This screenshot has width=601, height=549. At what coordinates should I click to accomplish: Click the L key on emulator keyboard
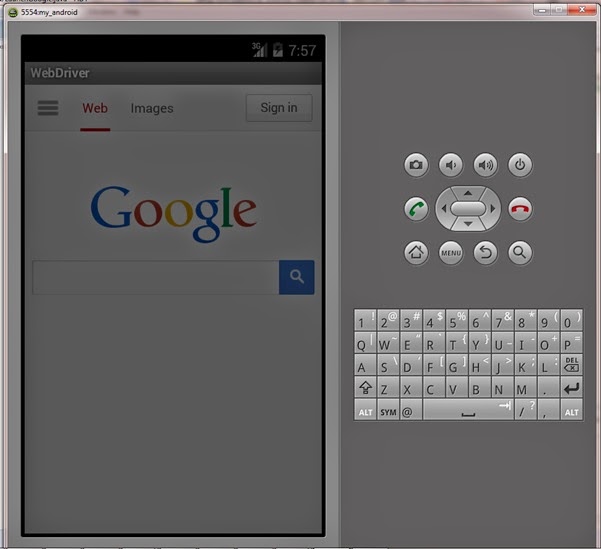(548, 365)
